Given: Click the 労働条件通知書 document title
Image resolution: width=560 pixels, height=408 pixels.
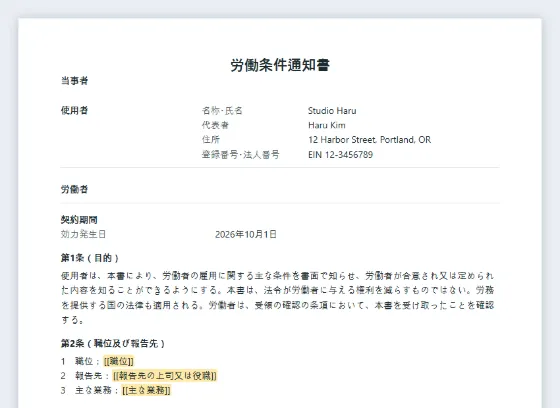Looking at the screenshot, I should [280, 65].
